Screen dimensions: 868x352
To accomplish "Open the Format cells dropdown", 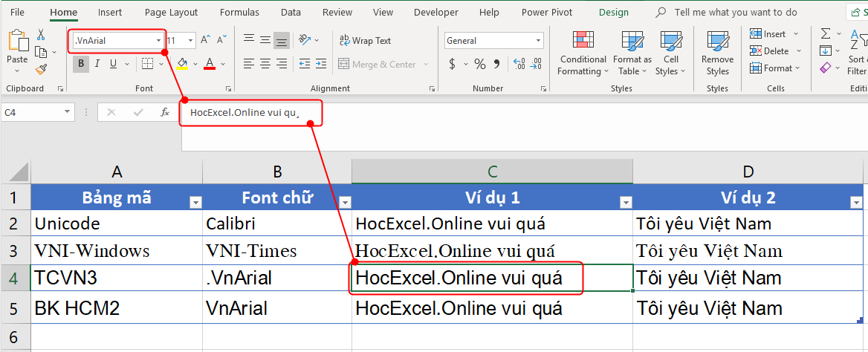I will (775, 68).
